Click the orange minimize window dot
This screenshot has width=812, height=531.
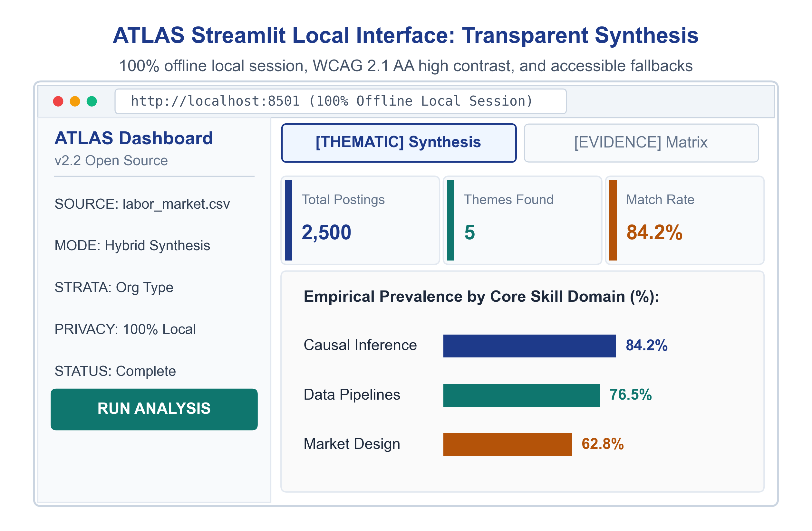[x=75, y=101]
